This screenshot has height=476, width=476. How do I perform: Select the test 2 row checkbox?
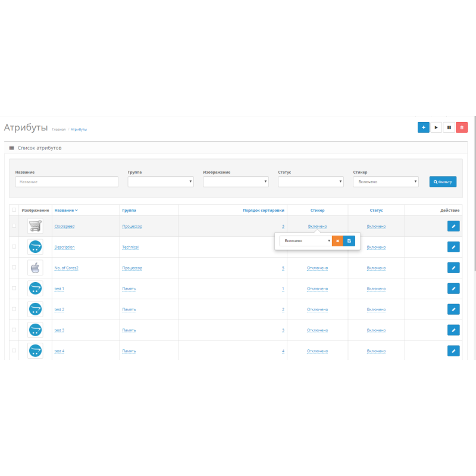14,309
